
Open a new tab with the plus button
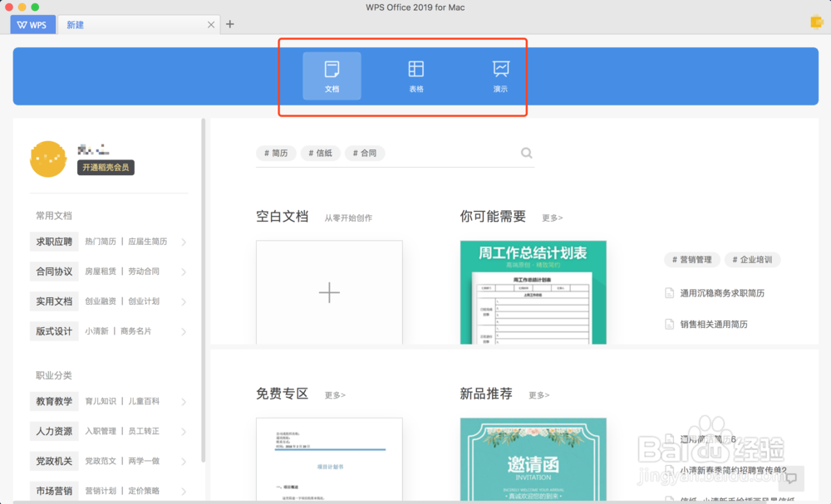229,24
